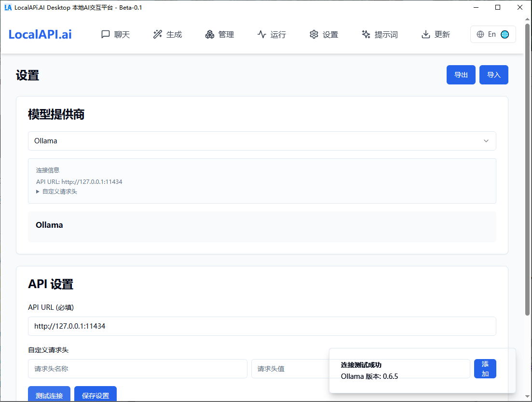Open the 提示词 prompts tab
This screenshot has height=402, width=532.
click(x=380, y=34)
